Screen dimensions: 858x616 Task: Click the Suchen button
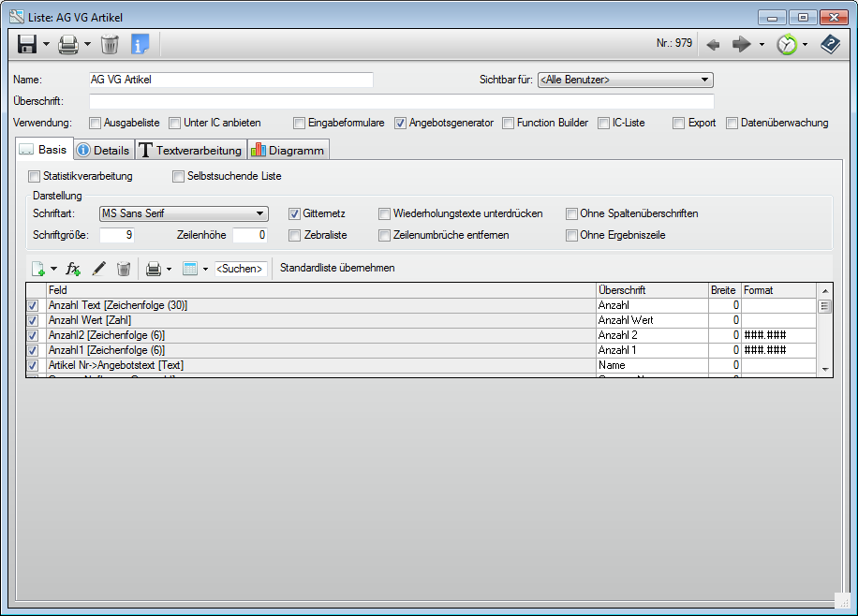[x=243, y=269]
